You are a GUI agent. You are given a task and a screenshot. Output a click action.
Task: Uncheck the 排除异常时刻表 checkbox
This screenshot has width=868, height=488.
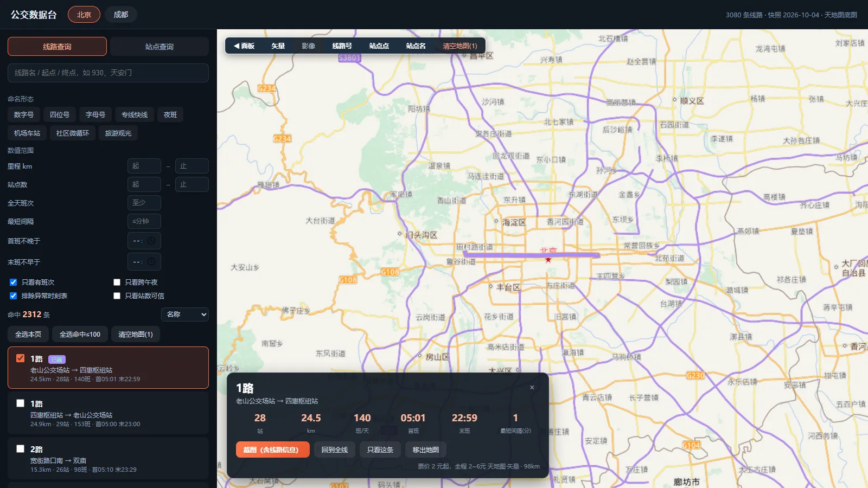(13, 296)
